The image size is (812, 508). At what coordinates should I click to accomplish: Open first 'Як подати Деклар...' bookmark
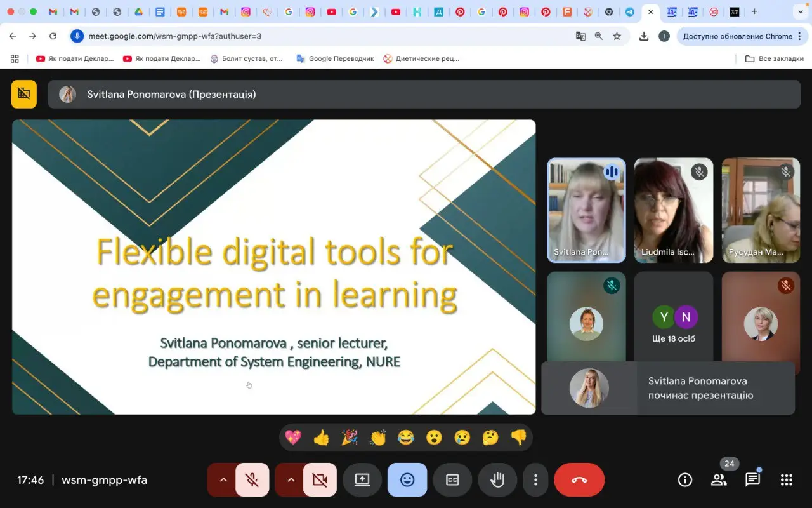[x=75, y=58]
